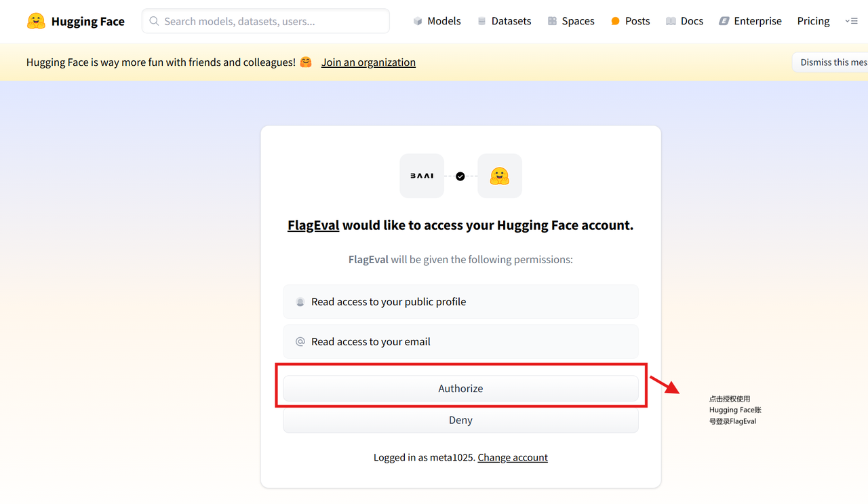
Task: Open Posts from top navigation
Action: 630,21
